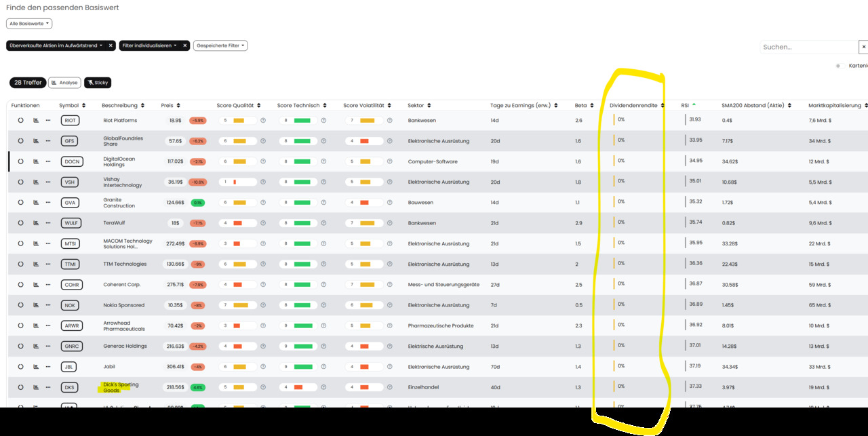Screen dimensions: 868x436
Task: Click the Score Qualität bar for GNRC
Action: click(239, 346)
